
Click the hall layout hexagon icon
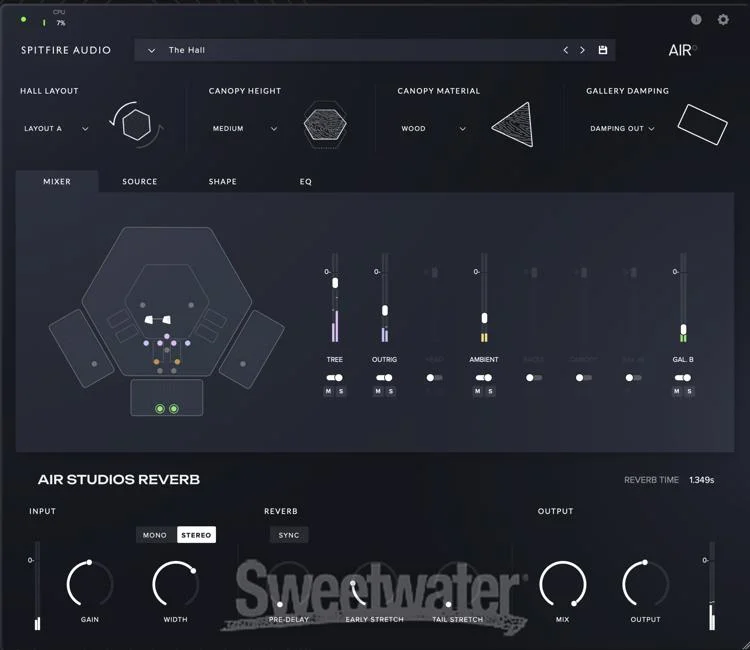[136, 125]
